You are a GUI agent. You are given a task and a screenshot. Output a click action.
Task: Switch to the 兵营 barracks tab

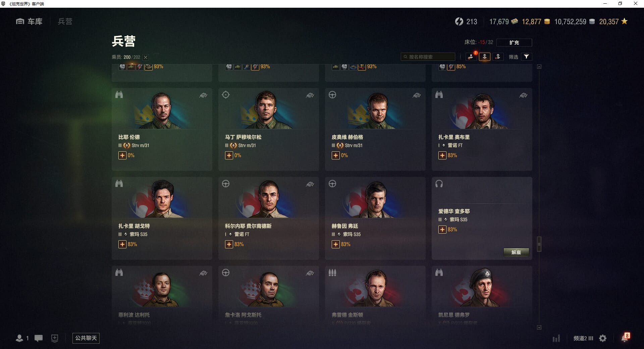(65, 21)
